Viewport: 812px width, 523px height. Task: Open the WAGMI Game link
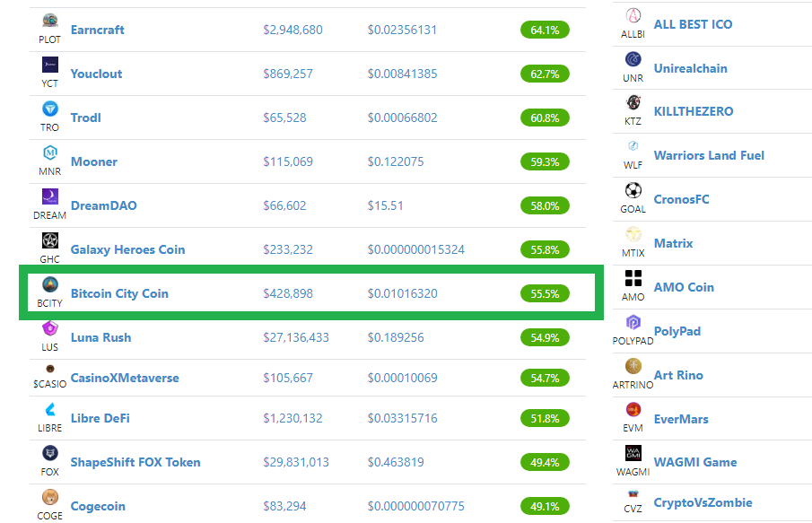(695, 462)
